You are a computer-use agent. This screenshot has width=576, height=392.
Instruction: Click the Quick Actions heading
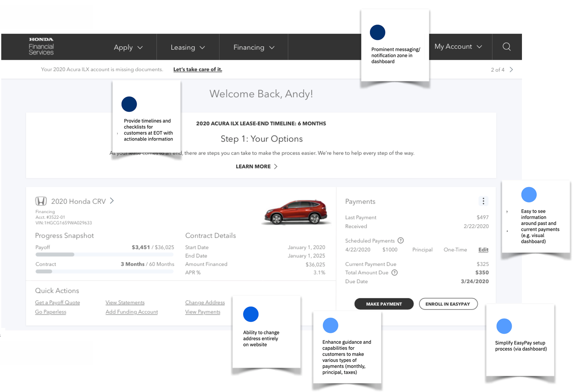[57, 290]
